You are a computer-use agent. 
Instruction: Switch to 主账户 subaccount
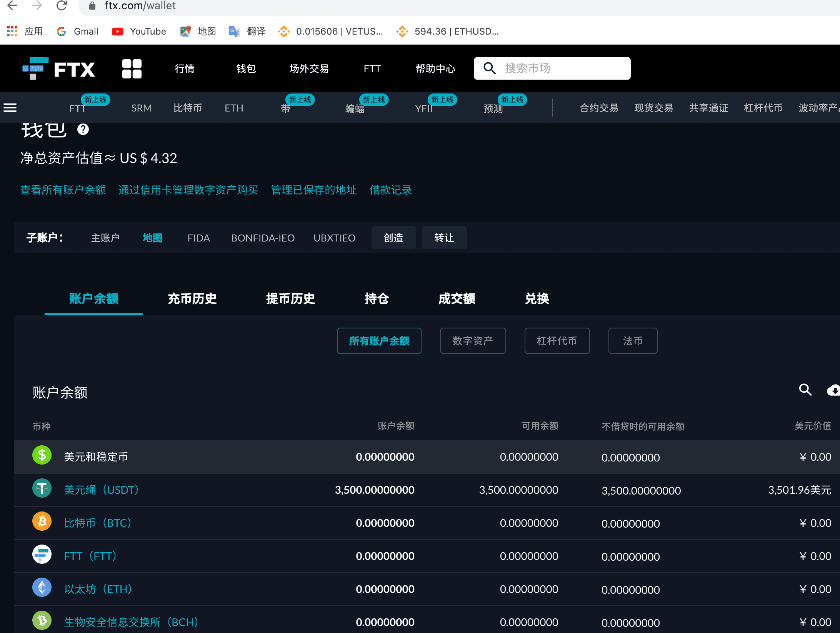click(105, 238)
